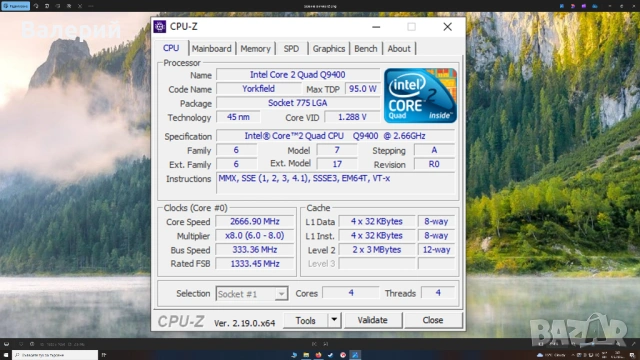Viewport: 640px width, 360px height.
Task: Click the Tools button
Action: pyautogui.click(x=305, y=320)
